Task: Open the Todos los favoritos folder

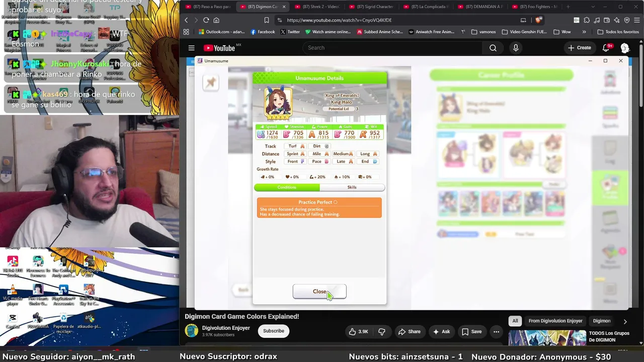Action: [x=618, y=32]
